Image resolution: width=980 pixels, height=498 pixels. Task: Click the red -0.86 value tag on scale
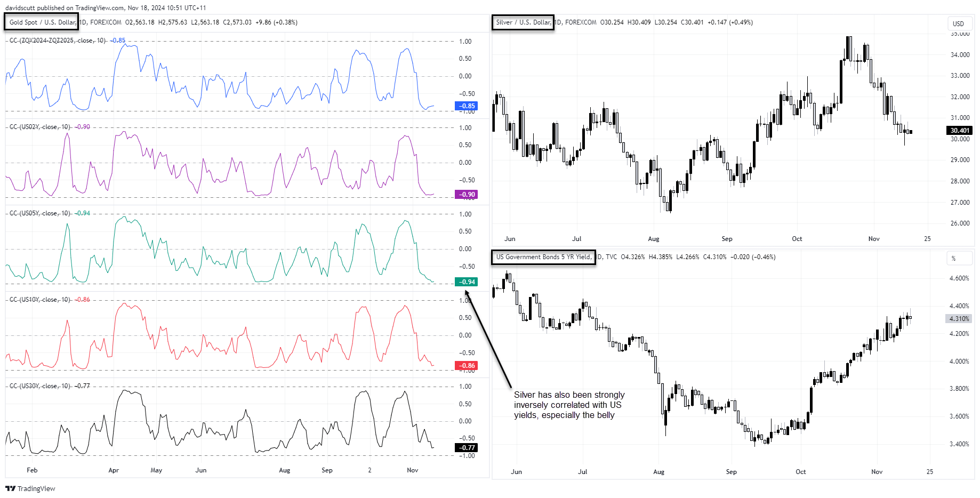pyautogui.click(x=467, y=366)
